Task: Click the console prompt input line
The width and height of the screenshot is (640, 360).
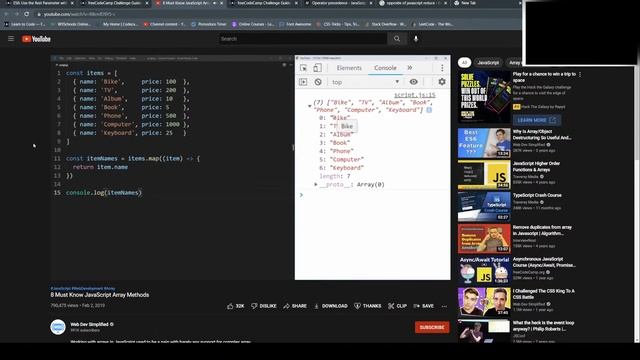Action: (373, 195)
